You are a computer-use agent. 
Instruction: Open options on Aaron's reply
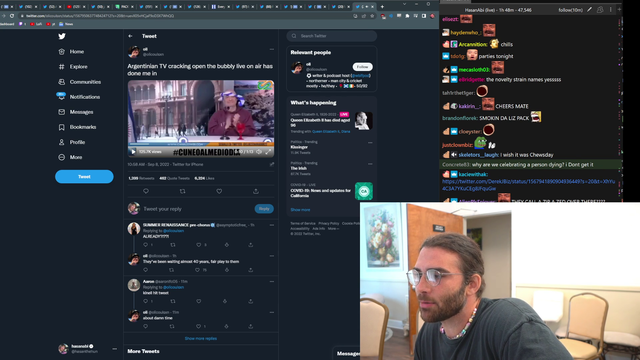272,282
